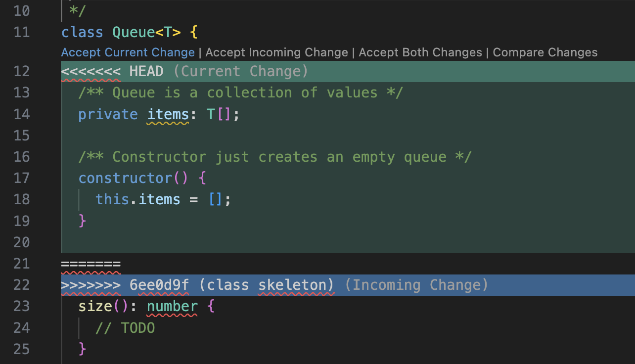Click the Accept Both Changes link
The width and height of the screenshot is (635, 364).
[x=420, y=52]
